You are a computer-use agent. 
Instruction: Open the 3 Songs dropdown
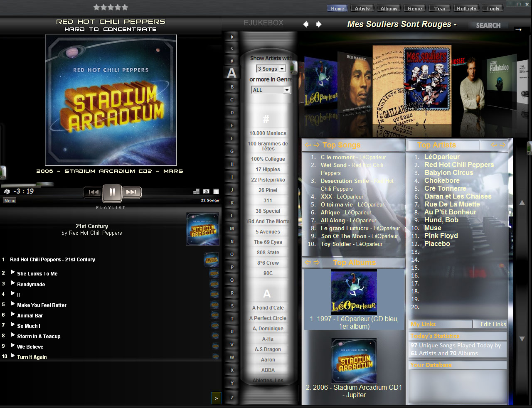click(271, 69)
